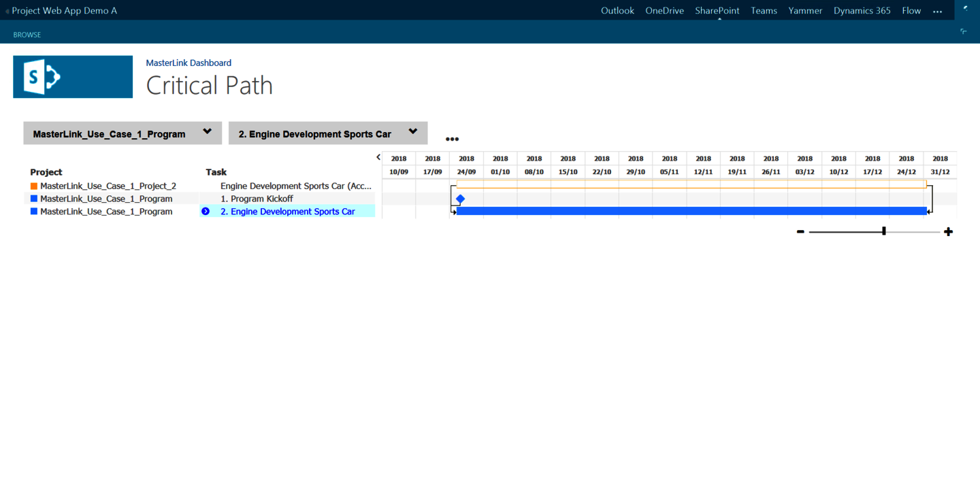
Task: Click the timeline zoom slider handle
Action: 884,231
